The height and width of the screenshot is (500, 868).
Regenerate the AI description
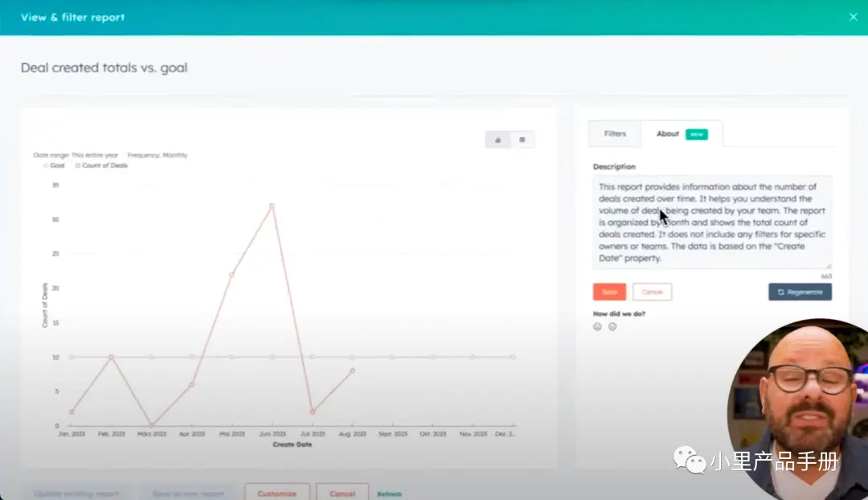point(800,292)
